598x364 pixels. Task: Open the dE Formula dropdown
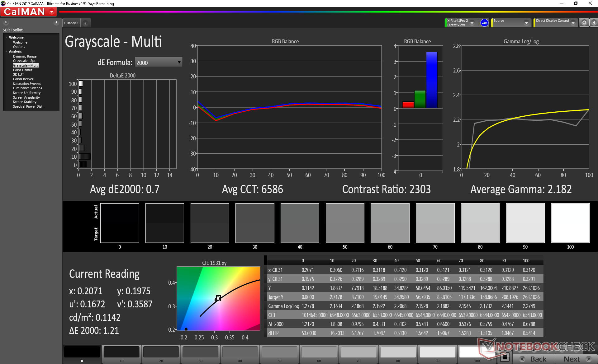point(158,62)
